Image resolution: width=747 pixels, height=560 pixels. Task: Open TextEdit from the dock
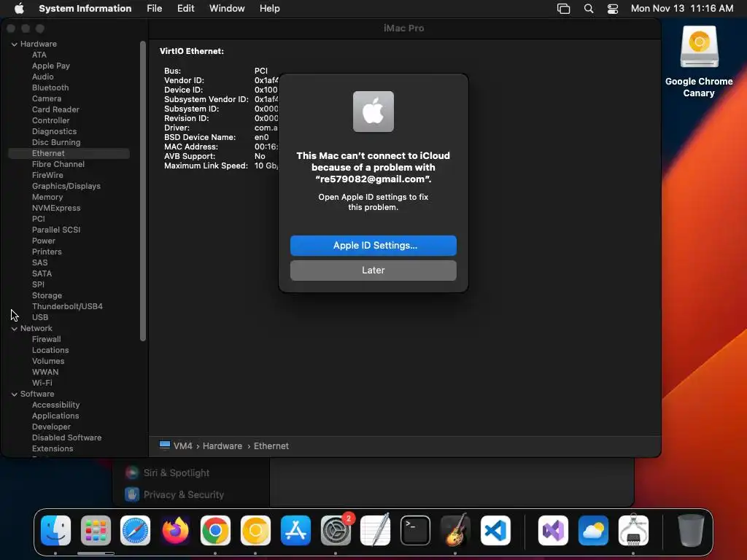376,530
